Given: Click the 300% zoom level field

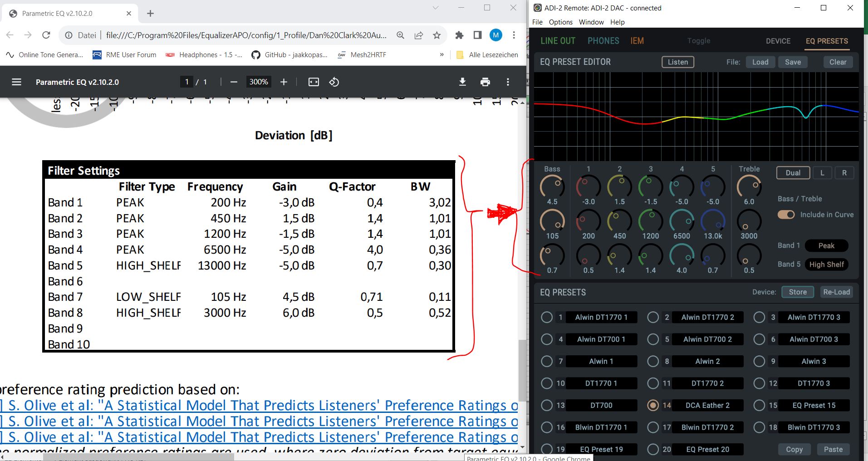Looking at the screenshot, I should [259, 82].
